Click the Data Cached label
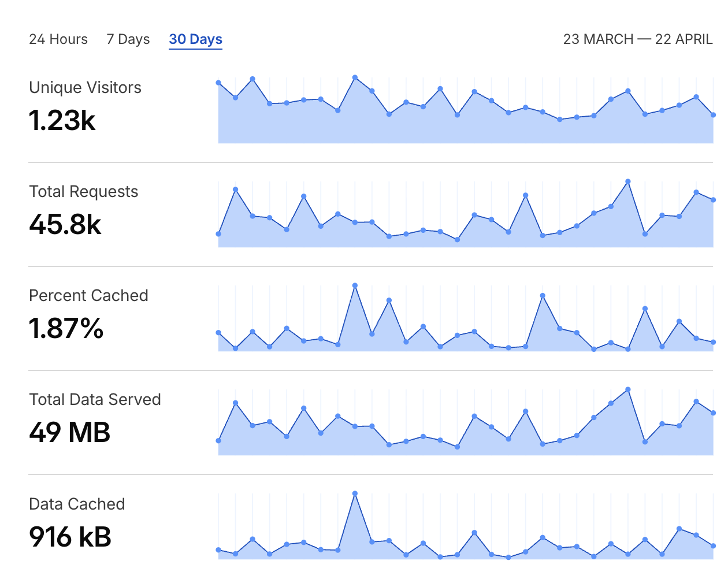The image size is (728, 572). pyautogui.click(x=77, y=504)
